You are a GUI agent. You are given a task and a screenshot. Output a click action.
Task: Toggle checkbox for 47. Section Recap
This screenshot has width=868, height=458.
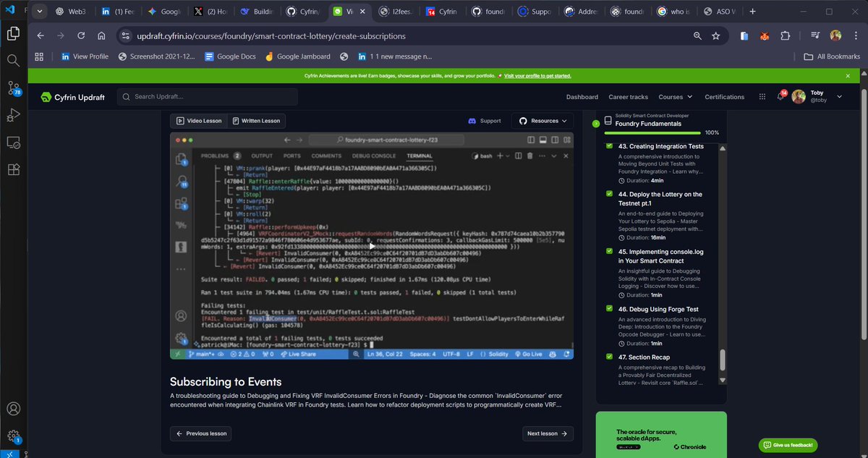point(609,357)
